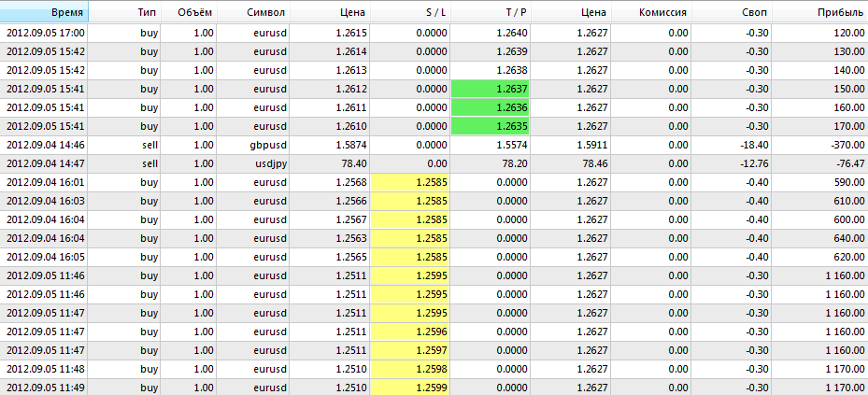Screen dimensions: 868x395
Task: Click the green 1.2635 T/P cell
Action: coord(490,126)
